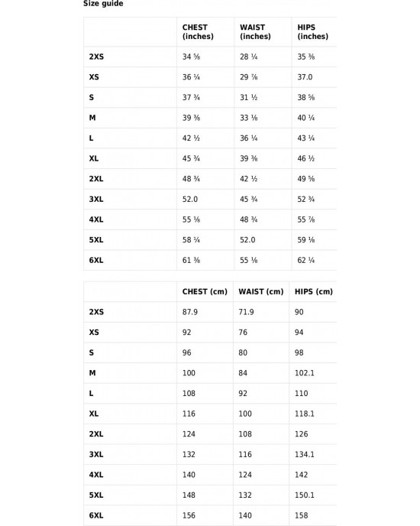
Task: Click the M row label in inches table
Action: pos(92,118)
